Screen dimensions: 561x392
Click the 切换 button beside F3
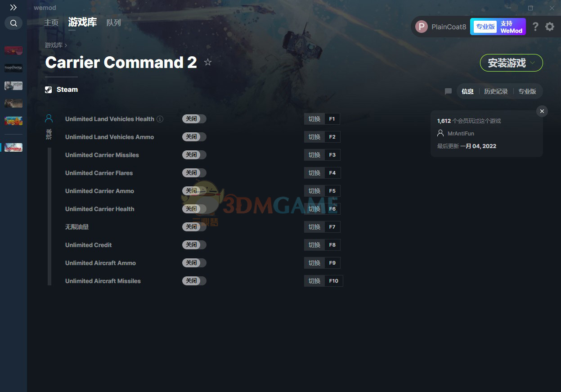coord(314,155)
